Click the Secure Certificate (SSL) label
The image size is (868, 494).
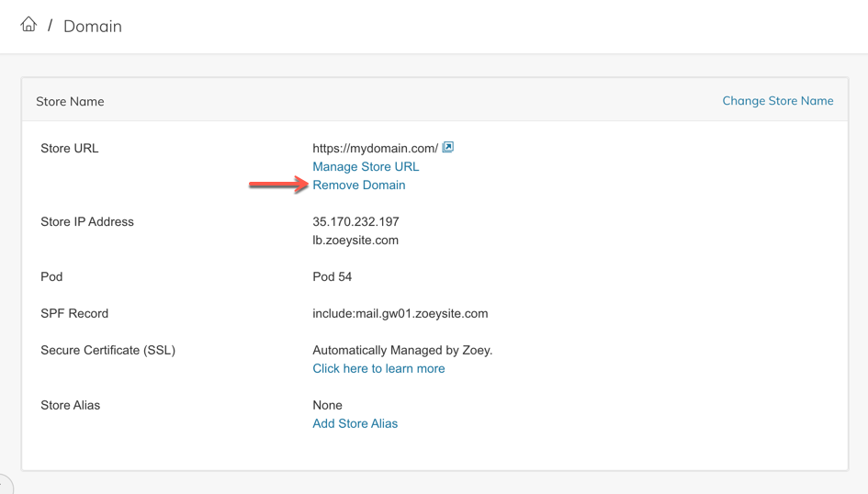click(x=108, y=350)
